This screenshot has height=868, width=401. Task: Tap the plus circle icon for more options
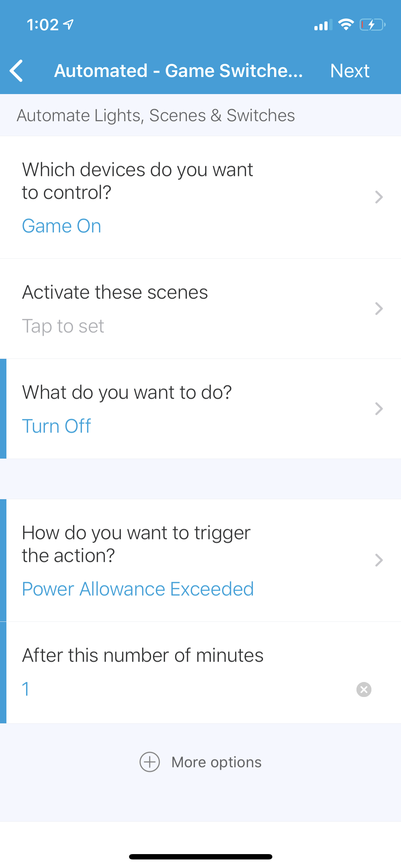click(x=150, y=762)
